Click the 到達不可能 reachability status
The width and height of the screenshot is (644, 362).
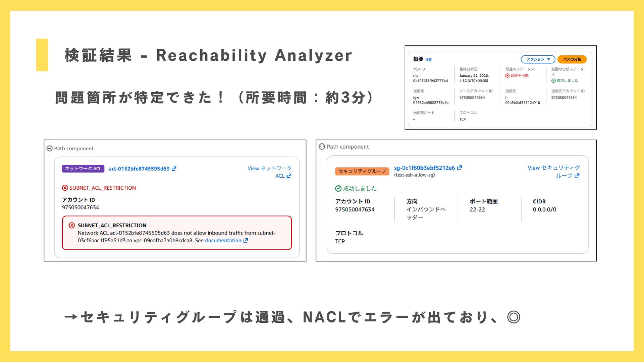pyautogui.click(x=519, y=76)
